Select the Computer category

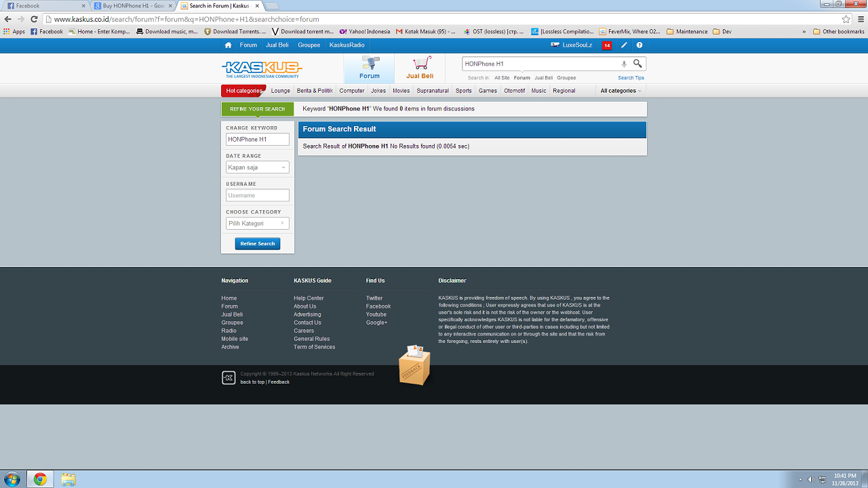pyautogui.click(x=352, y=91)
